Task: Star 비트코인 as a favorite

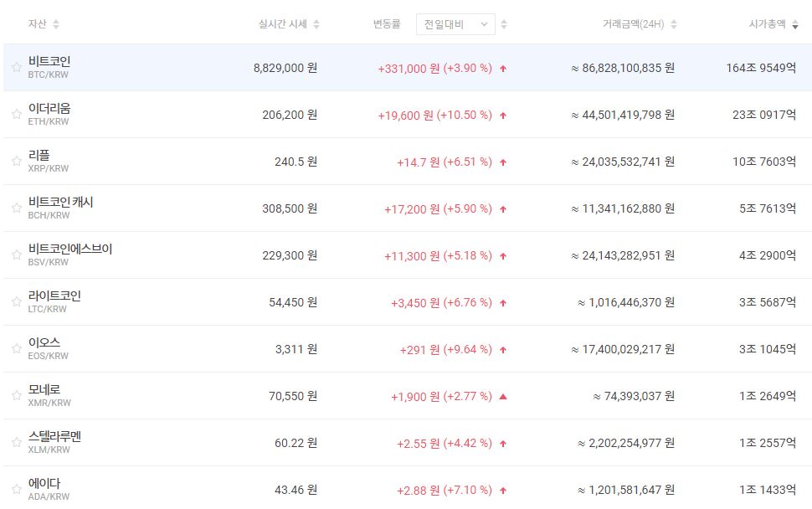Action: tap(15, 67)
